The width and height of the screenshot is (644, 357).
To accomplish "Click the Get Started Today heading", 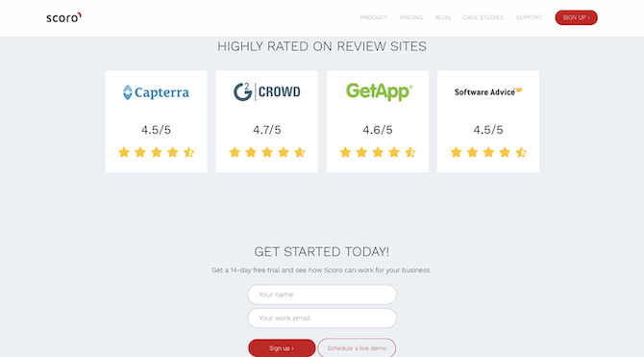I will (x=322, y=252).
